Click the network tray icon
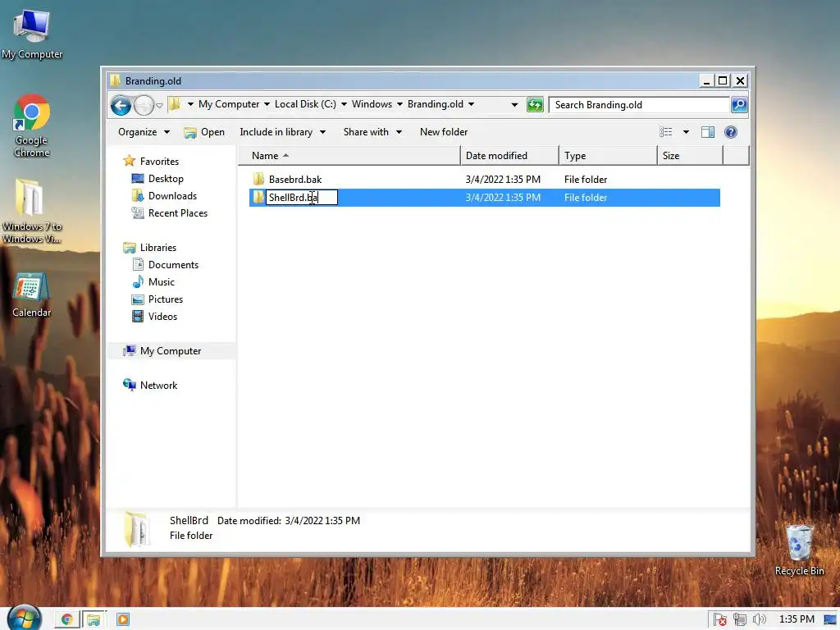The image size is (840, 630). 740,620
